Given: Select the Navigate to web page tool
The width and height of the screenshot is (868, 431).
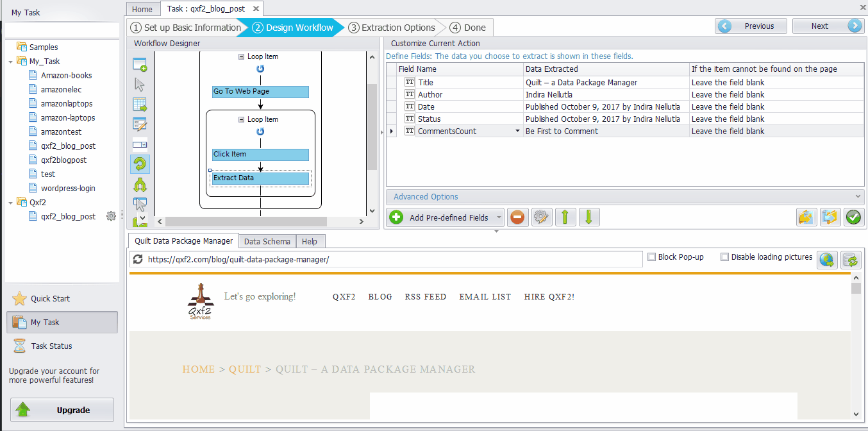Looking at the screenshot, I should [140, 65].
